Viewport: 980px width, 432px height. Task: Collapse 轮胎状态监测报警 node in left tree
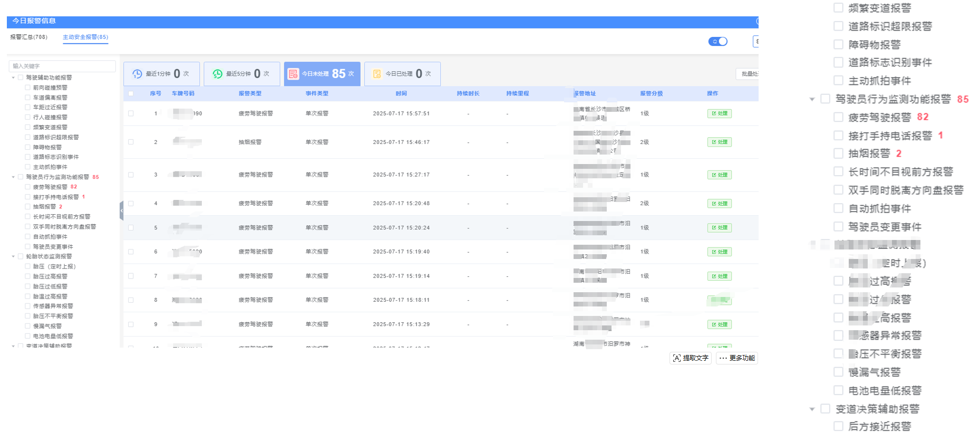coord(13,256)
